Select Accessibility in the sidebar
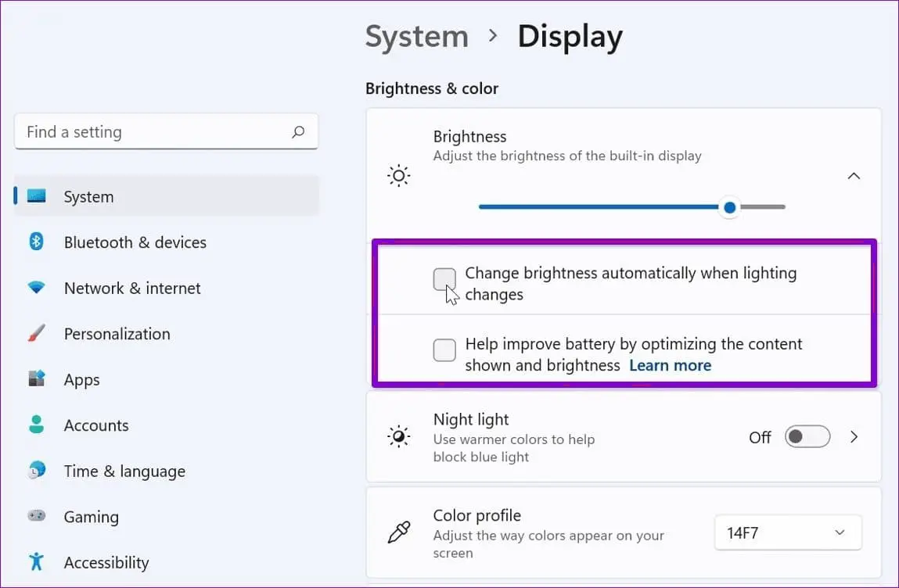Screen dimensions: 899x588 point(106,562)
